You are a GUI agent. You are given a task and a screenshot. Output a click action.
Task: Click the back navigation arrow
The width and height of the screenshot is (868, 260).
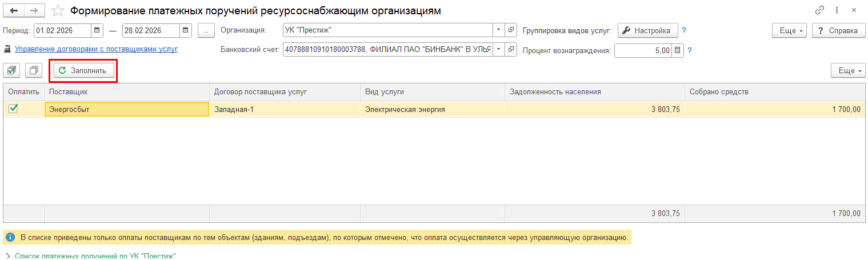(x=14, y=11)
